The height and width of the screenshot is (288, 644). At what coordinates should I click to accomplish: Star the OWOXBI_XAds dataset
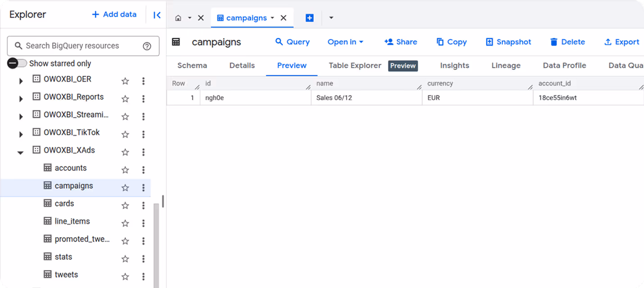coord(125,152)
